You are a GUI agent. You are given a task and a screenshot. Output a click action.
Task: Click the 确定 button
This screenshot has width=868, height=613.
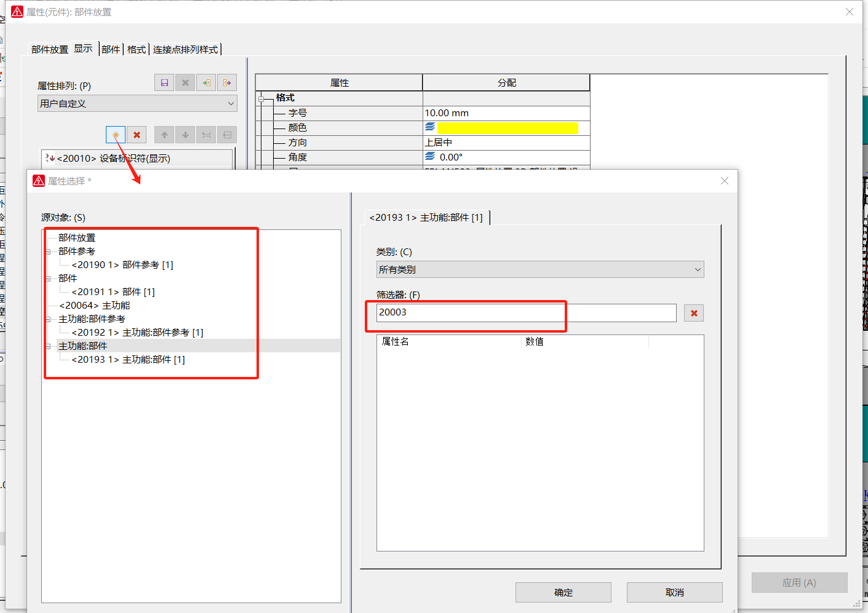coord(563,592)
